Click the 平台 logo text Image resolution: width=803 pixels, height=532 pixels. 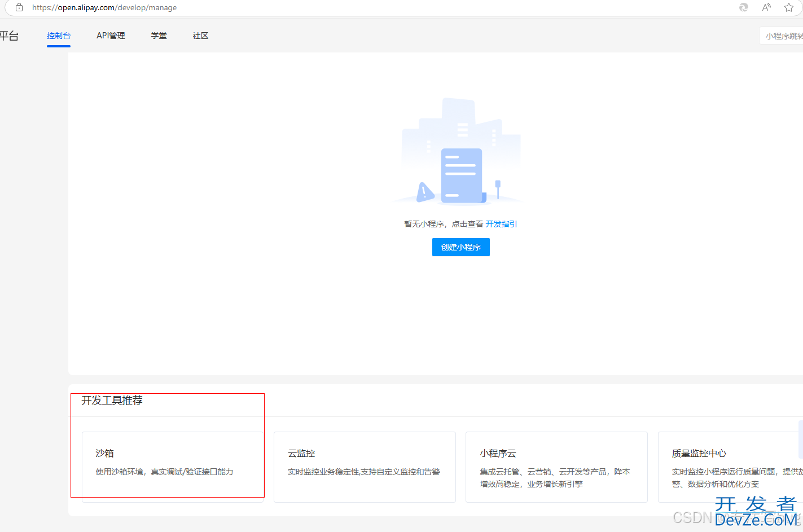coord(9,36)
